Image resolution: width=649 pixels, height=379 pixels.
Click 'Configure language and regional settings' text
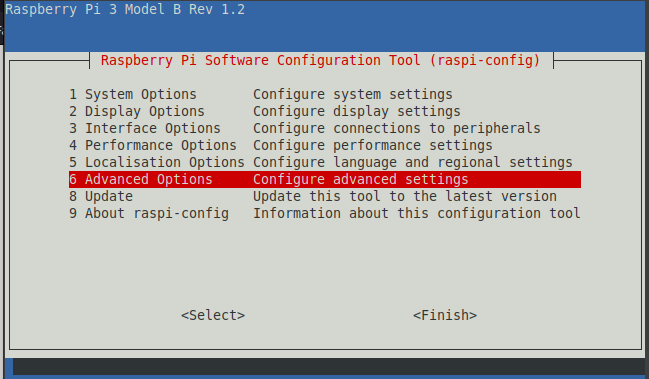pyautogui.click(x=413, y=162)
